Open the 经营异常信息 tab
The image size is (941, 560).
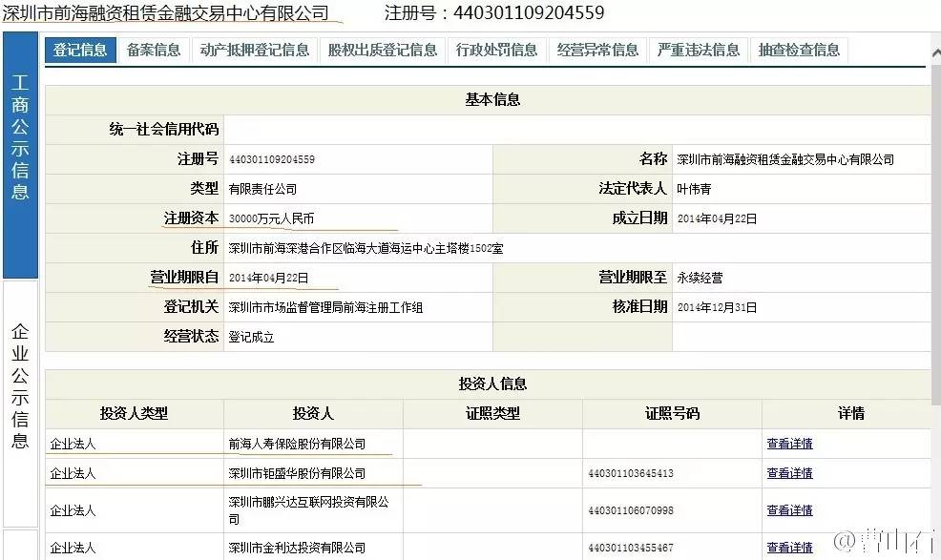(597, 50)
